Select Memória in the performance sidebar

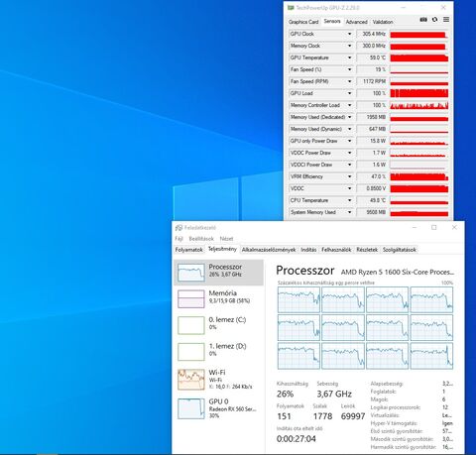[218, 298]
